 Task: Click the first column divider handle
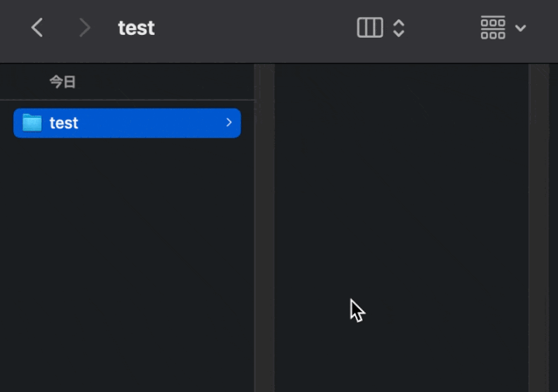[264, 228]
